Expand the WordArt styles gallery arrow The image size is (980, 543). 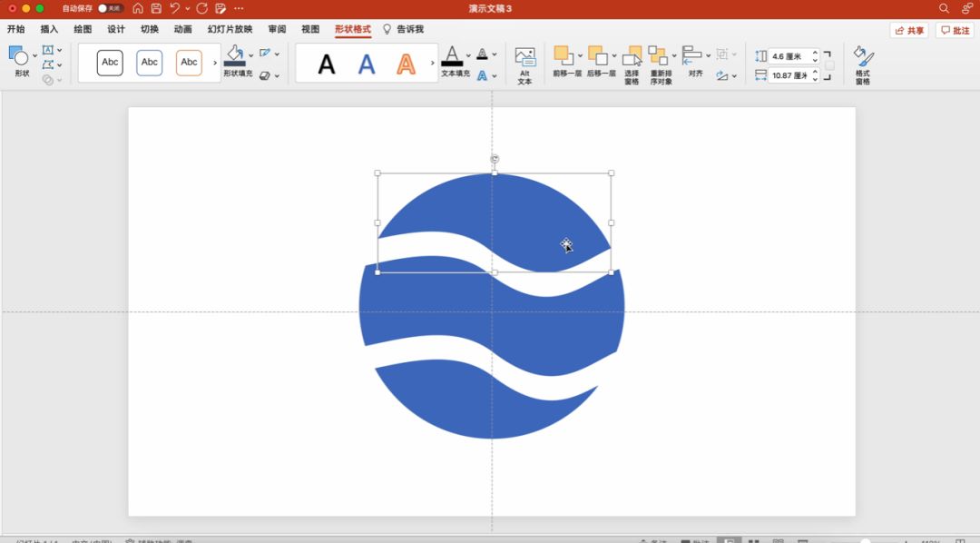433,63
